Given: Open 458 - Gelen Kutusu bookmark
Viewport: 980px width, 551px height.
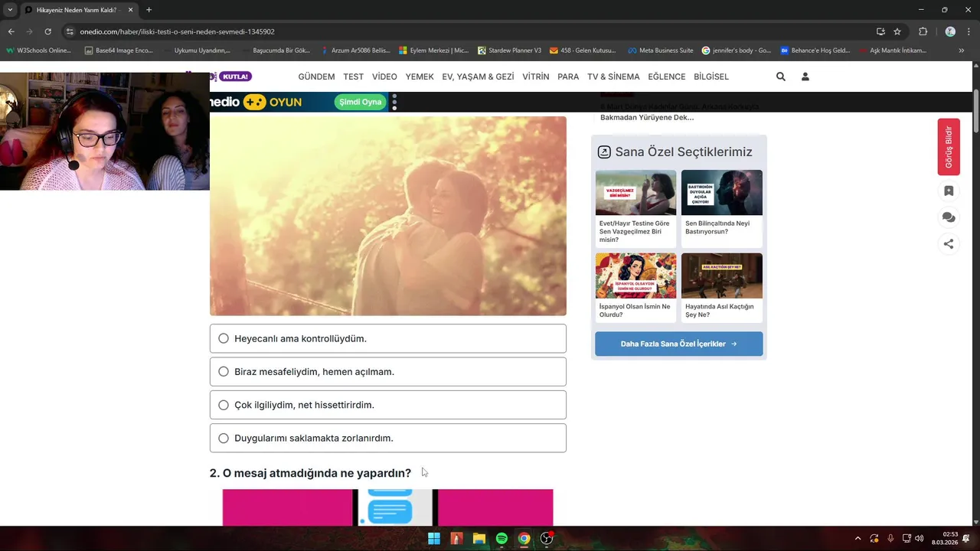Looking at the screenshot, I should click(x=583, y=51).
